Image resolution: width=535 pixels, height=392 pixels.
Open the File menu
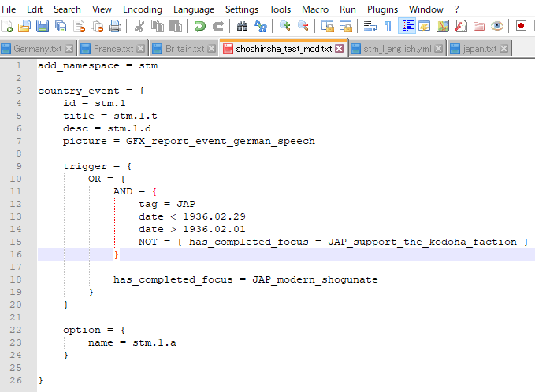pos(9,9)
